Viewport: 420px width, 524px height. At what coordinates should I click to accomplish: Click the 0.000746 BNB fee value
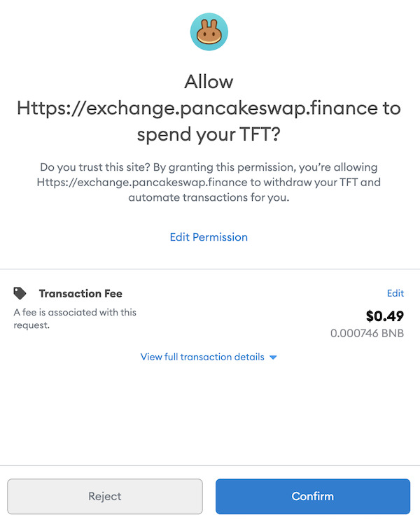pos(367,333)
